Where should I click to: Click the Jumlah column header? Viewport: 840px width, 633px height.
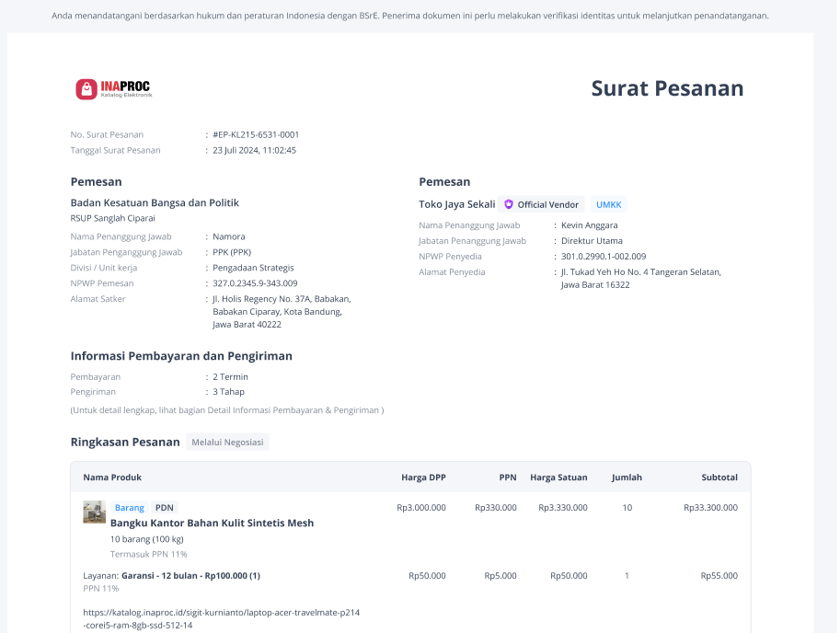[x=627, y=478]
